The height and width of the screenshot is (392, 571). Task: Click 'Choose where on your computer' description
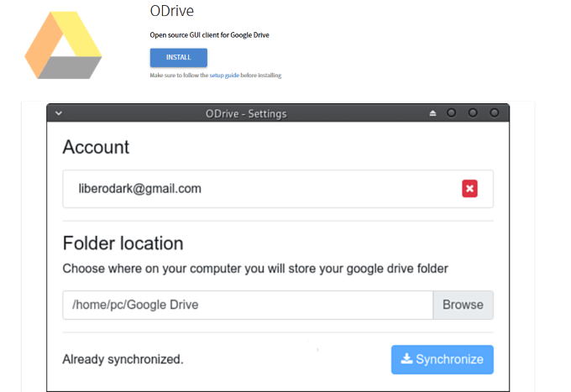click(255, 269)
